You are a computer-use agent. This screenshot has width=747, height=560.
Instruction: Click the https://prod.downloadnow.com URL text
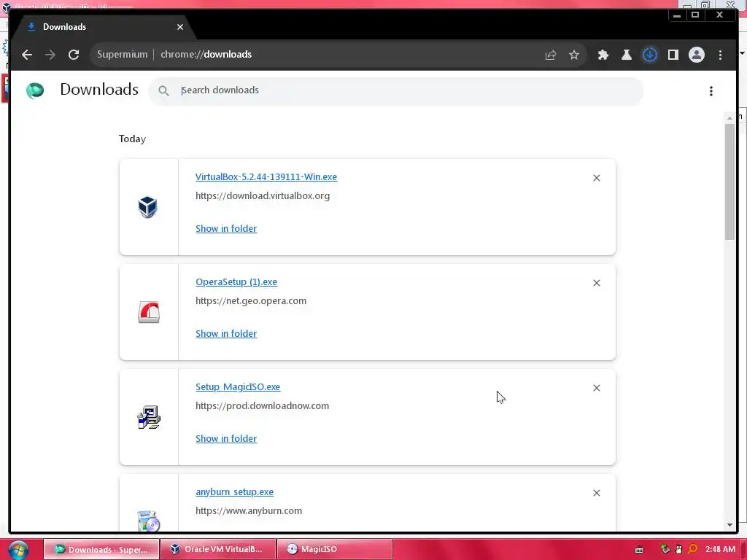pos(262,405)
